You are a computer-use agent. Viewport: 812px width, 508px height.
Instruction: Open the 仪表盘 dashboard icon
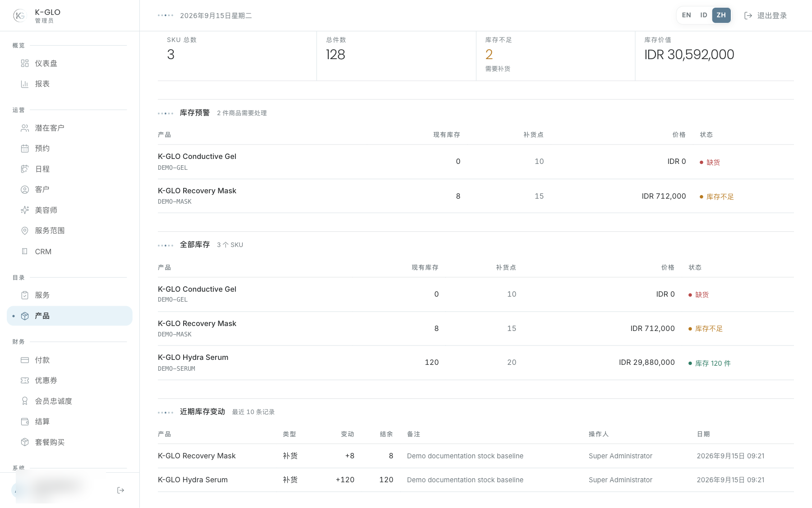(25, 63)
